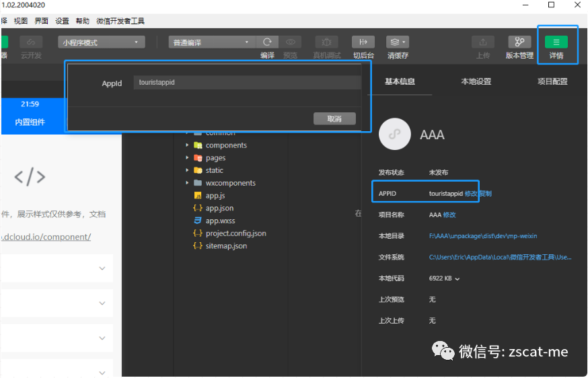Image resolution: width=588 pixels, height=378 pixels.
Task: Click the code brackets </> icon in simulator
Action: click(x=30, y=177)
